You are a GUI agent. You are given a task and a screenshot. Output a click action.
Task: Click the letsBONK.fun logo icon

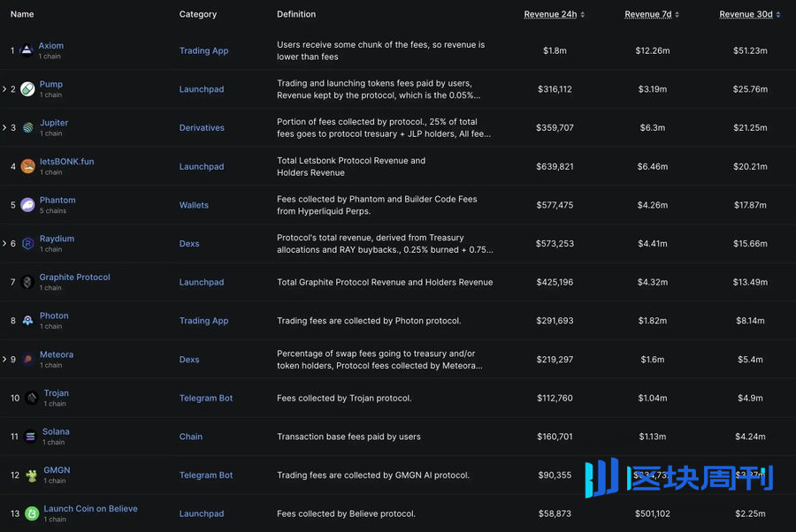pos(27,166)
